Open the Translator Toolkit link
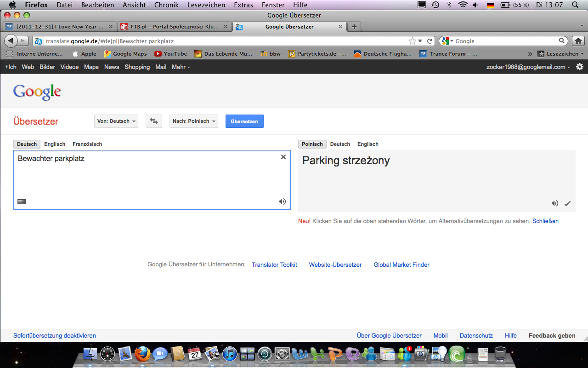 coord(274,264)
